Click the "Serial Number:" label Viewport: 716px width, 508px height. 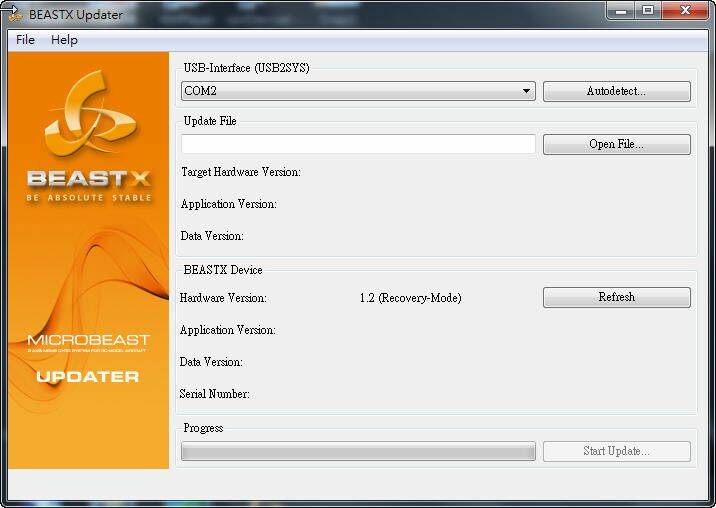[215, 394]
